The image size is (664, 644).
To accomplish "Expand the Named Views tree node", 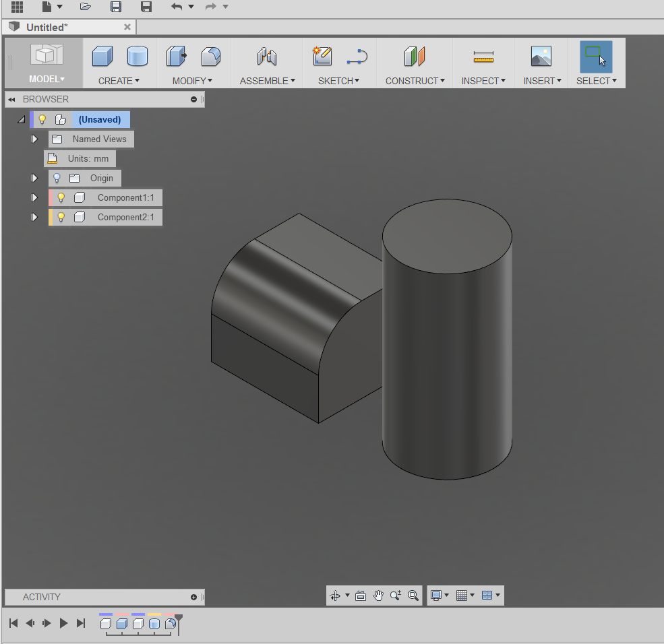I will (x=34, y=139).
